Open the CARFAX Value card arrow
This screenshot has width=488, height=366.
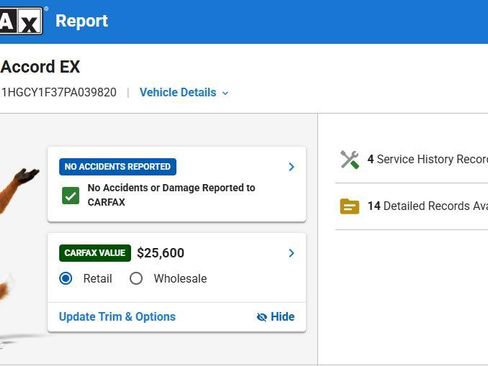click(x=291, y=253)
